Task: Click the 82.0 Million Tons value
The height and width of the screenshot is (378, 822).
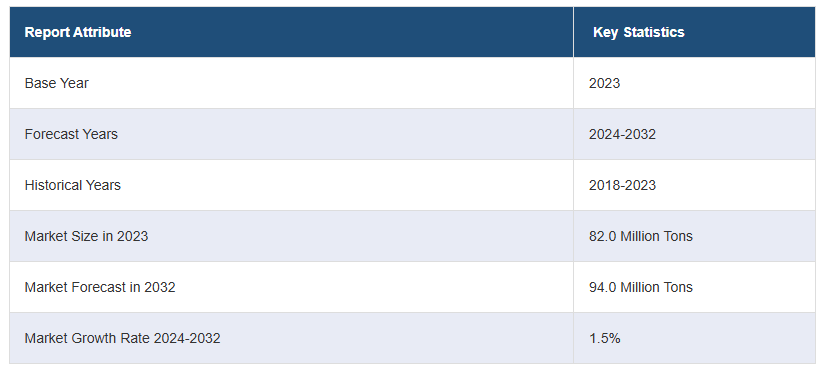Action: (641, 236)
